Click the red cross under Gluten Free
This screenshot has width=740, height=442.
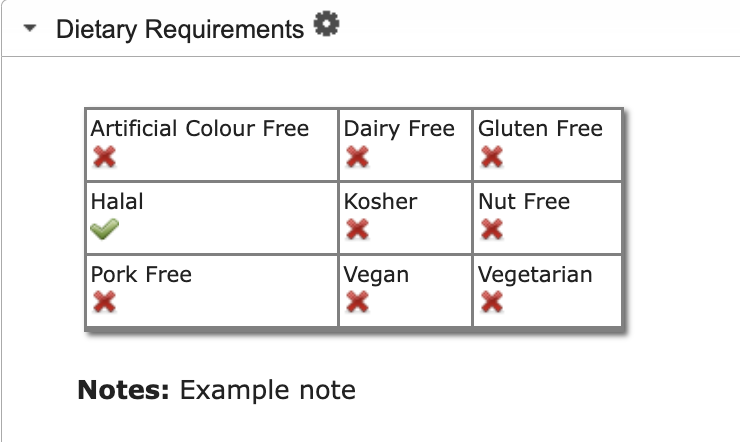[492, 157]
